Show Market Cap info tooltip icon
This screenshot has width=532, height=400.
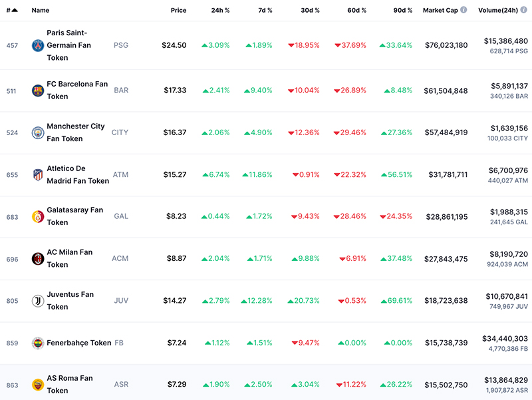(x=464, y=10)
